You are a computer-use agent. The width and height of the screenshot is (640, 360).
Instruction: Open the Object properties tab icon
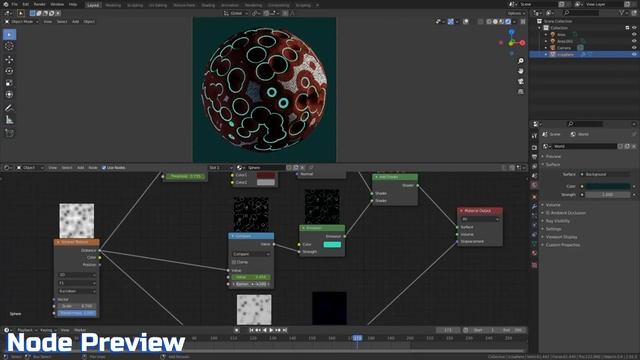[x=534, y=197]
